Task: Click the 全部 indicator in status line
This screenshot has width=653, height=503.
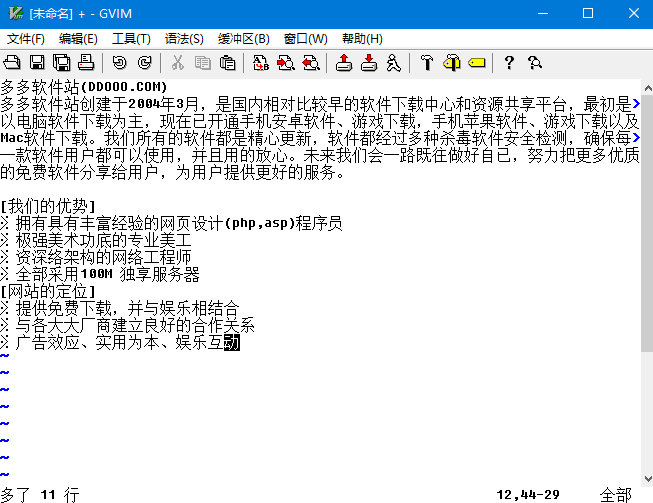Action: click(x=616, y=495)
